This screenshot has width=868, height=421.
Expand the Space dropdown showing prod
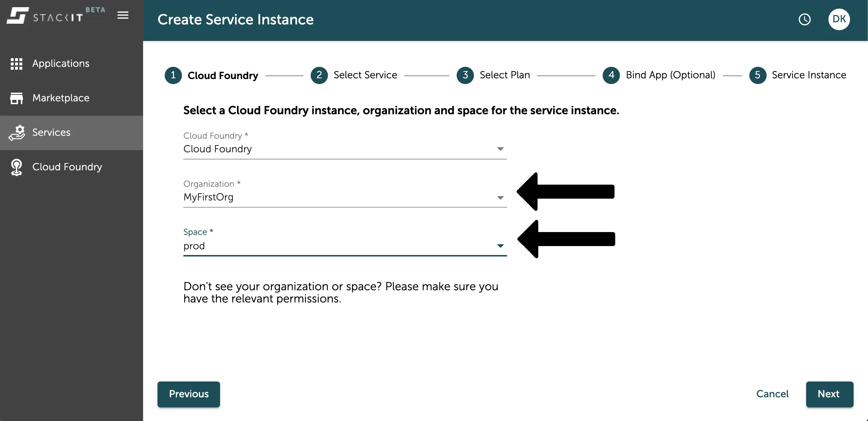pos(500,246)
